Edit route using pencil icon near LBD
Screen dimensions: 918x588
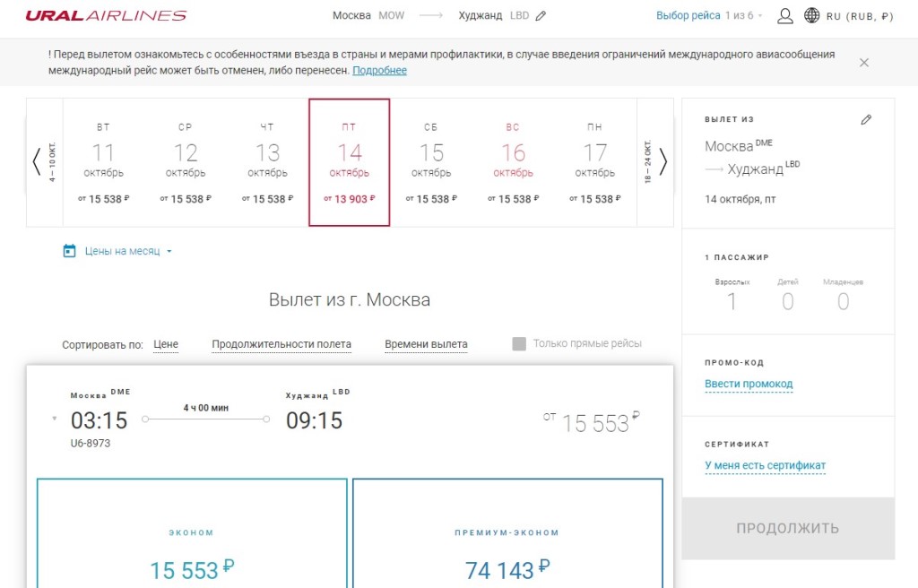541,16
